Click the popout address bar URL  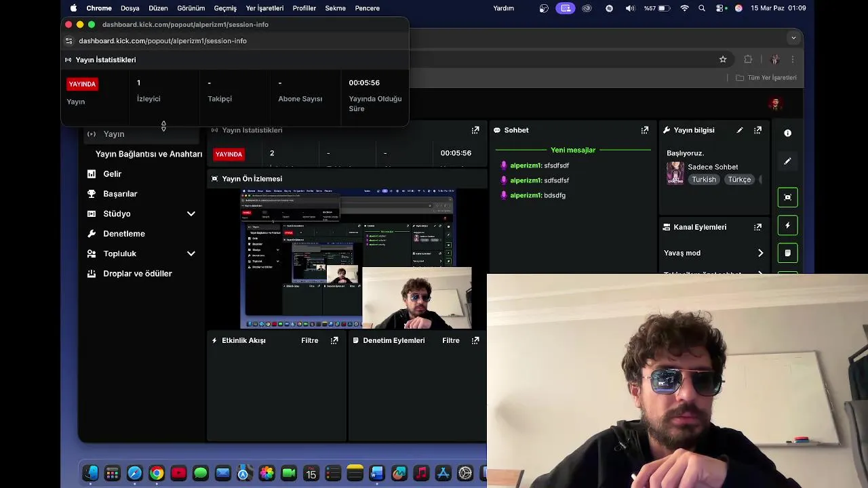(163, 41)
